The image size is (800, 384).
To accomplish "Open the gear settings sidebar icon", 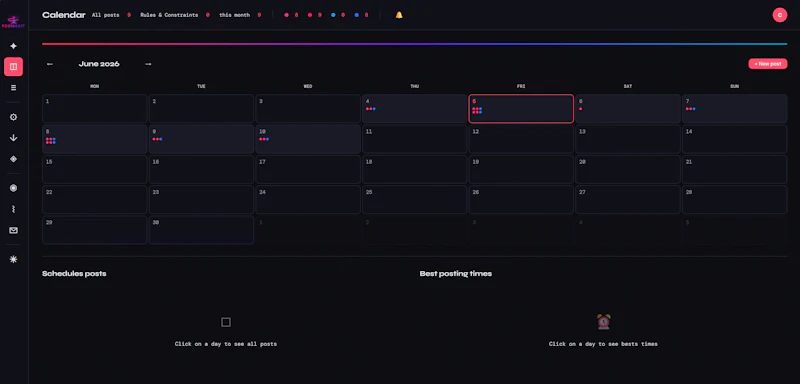I will 13,117.
